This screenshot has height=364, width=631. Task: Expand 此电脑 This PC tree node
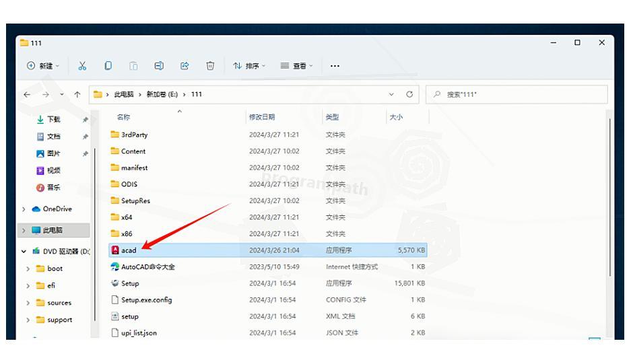(24, 231)
